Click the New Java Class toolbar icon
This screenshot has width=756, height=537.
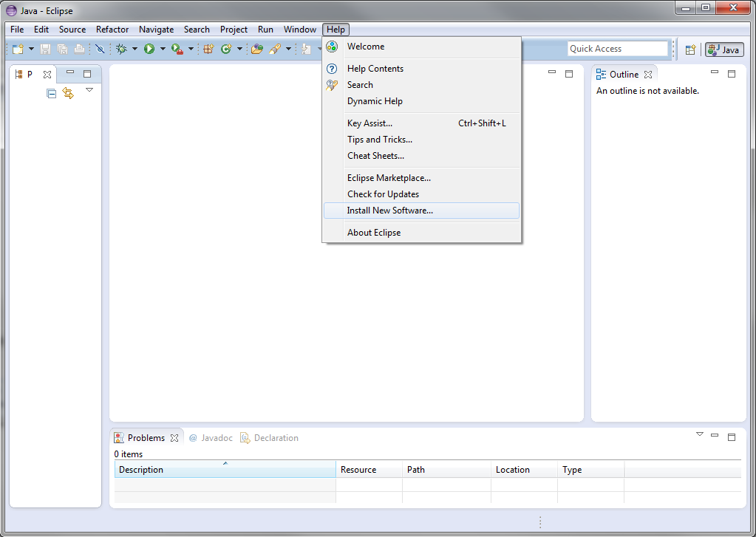tap(226, 49)
